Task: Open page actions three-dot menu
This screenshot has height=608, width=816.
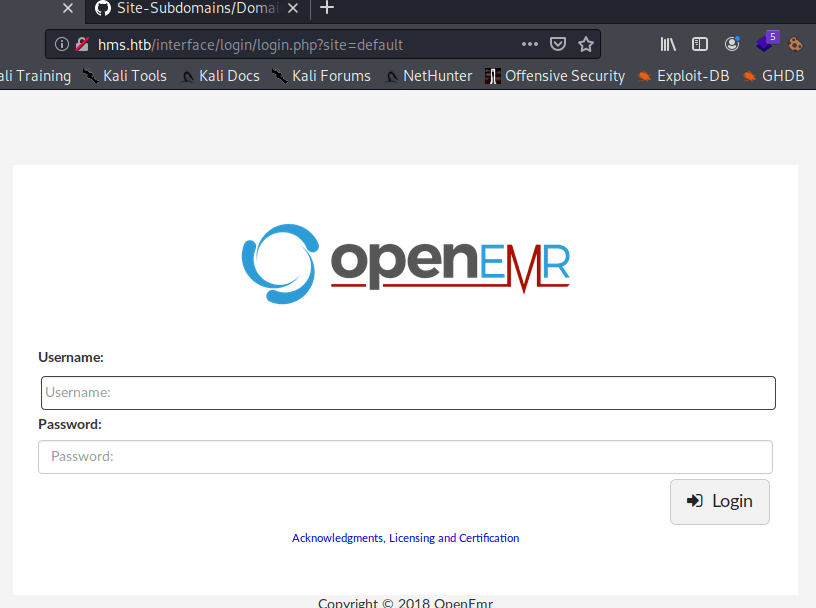Action: coord(530,44)
